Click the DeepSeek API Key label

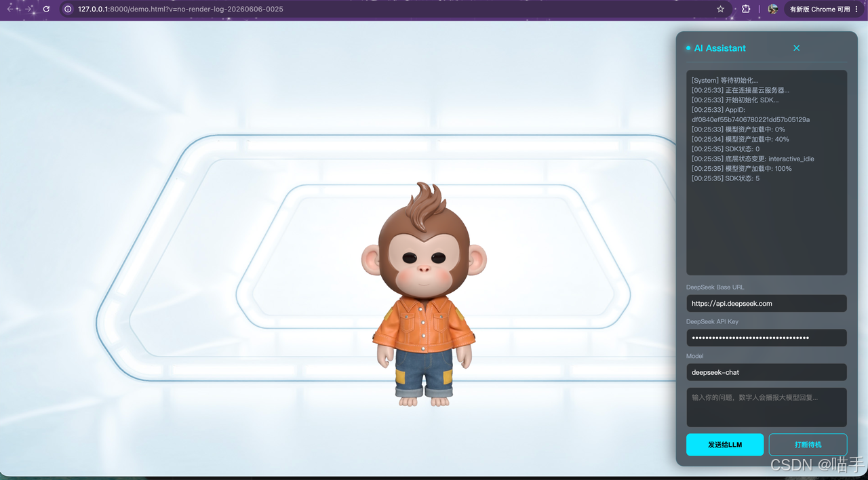713,321
